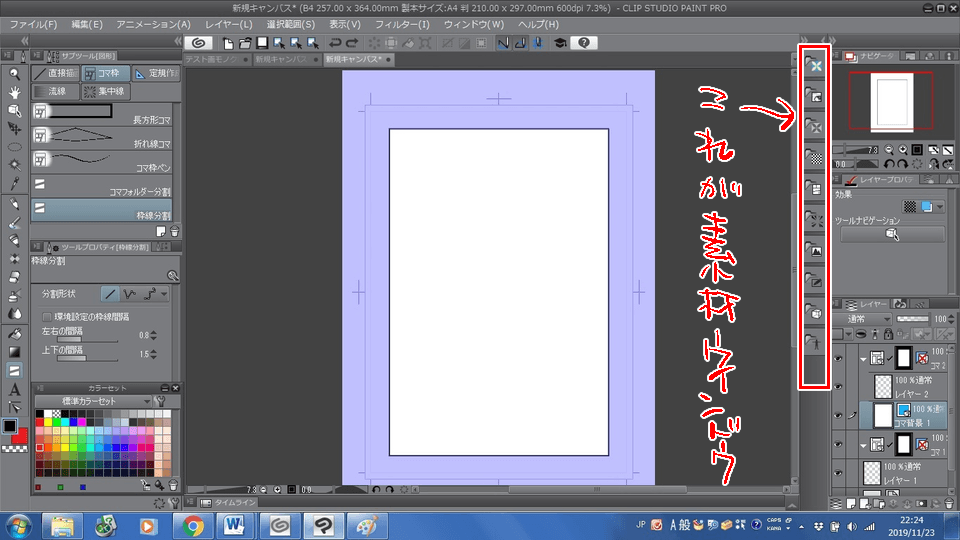The width and height of the screenshot is (960, 540).
Task: Click the red sub drawing color swatch
Action: point(20,435)
